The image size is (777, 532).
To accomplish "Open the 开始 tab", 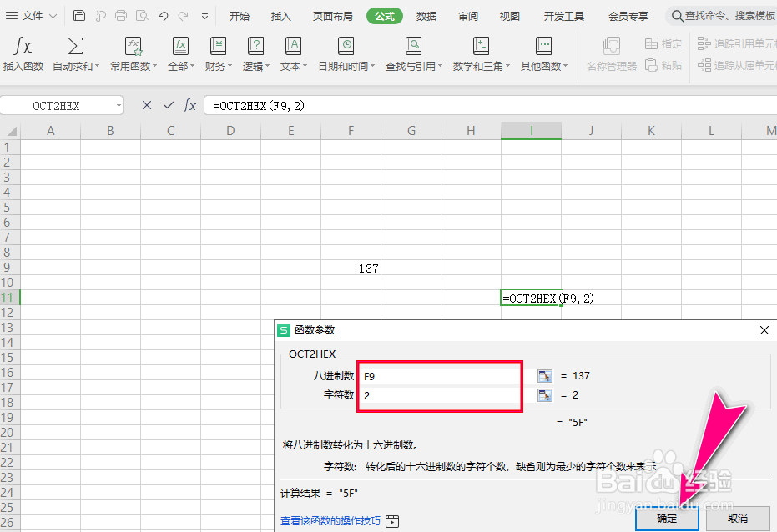I will click(x=240, y=17).
